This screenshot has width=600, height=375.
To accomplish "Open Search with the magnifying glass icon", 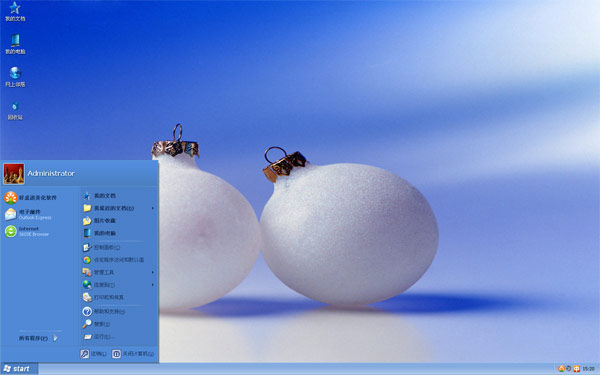I will click(x=87, y=324).
